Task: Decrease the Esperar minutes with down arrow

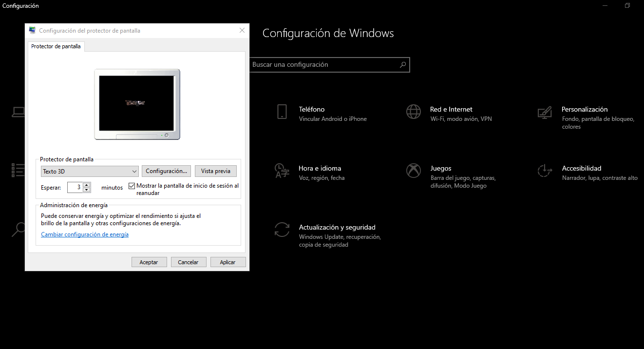Action: point(87,190)
